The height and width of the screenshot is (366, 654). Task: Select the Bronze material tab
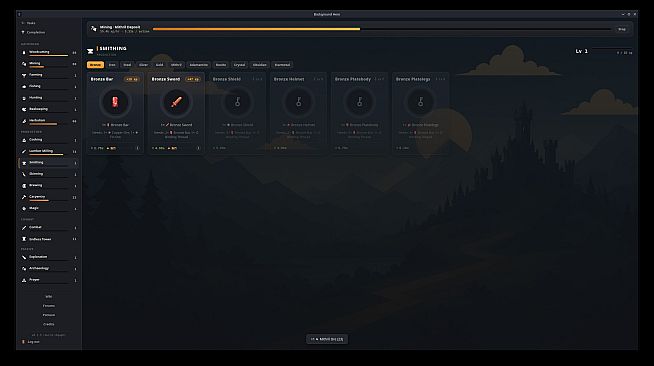[x=95, y=65]
